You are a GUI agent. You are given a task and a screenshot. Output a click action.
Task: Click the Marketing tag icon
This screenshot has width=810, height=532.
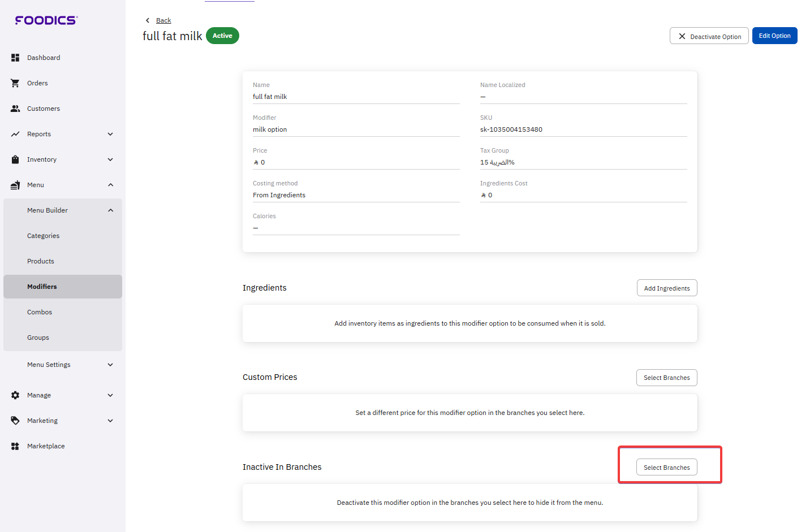pos(15,421)
